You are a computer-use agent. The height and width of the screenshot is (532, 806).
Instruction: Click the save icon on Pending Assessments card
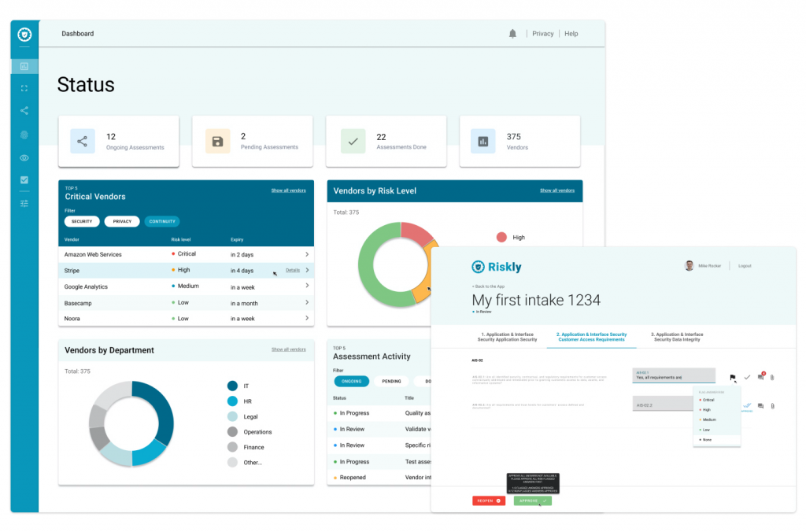(217, 142)
